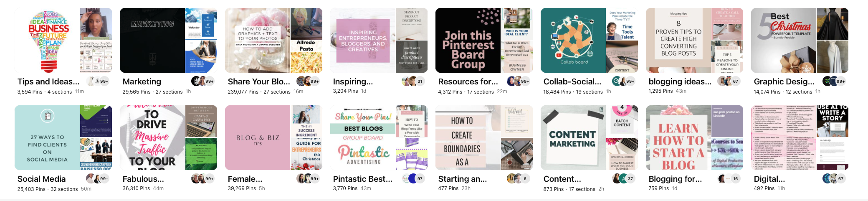The height and width of the screenshot is (201, 868).
Task: Open collaborator avatars on Marketing board
Action: point(203,81)
